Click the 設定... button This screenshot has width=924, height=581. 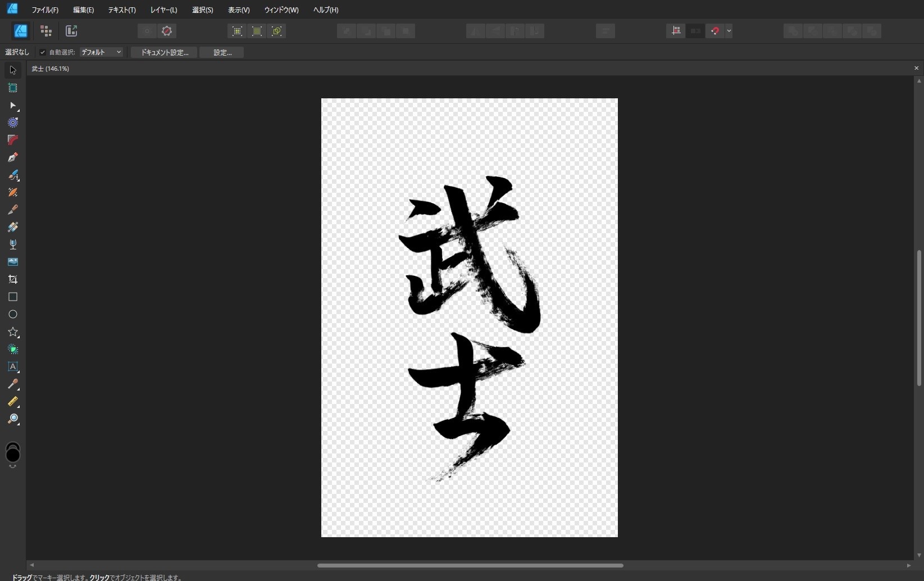222,52
